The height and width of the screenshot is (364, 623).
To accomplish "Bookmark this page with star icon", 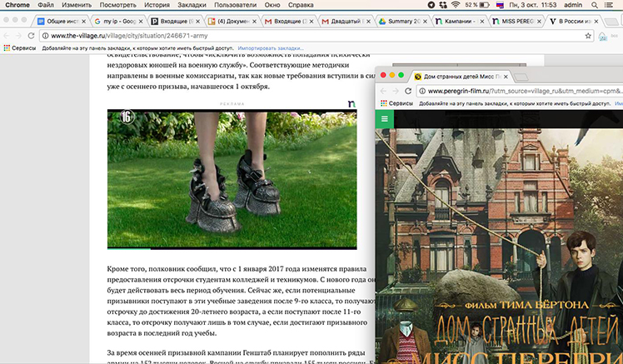I will tap(588, 36).
